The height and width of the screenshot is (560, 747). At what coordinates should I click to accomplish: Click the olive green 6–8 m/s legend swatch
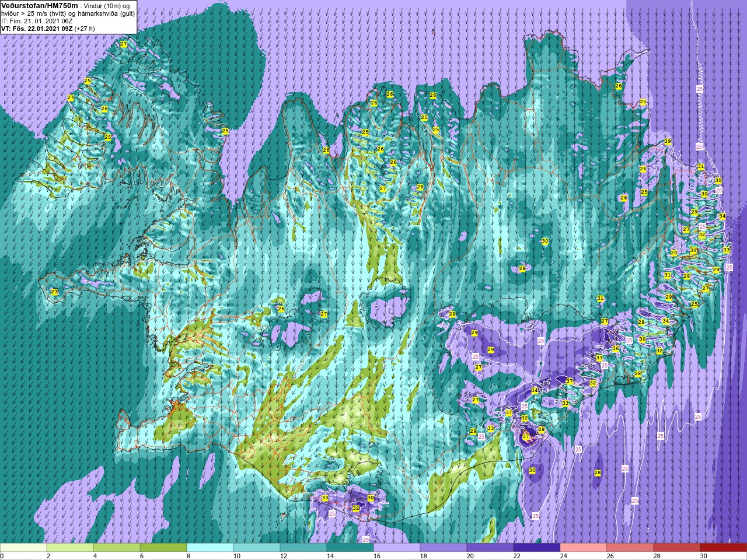(x=163, y=548)
